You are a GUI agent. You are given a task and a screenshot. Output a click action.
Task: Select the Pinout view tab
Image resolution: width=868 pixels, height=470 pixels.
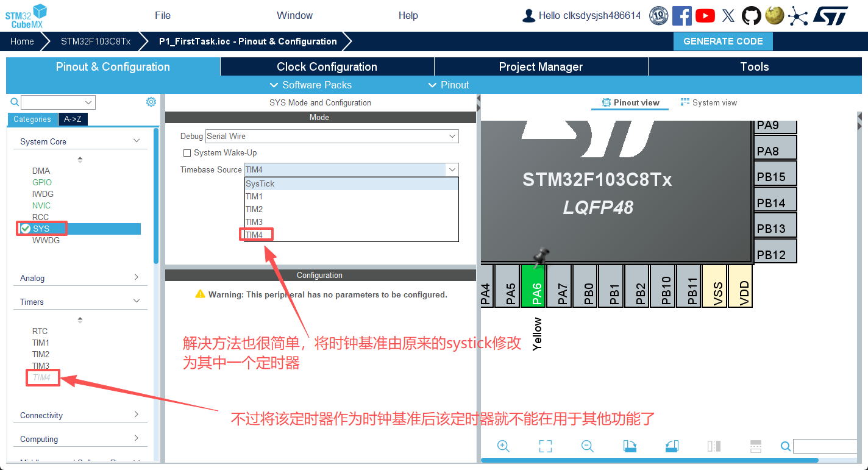630,102
